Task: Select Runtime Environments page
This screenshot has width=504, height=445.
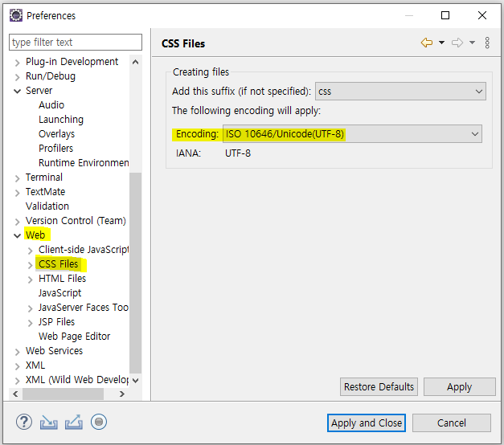Action: click(84, 163)
